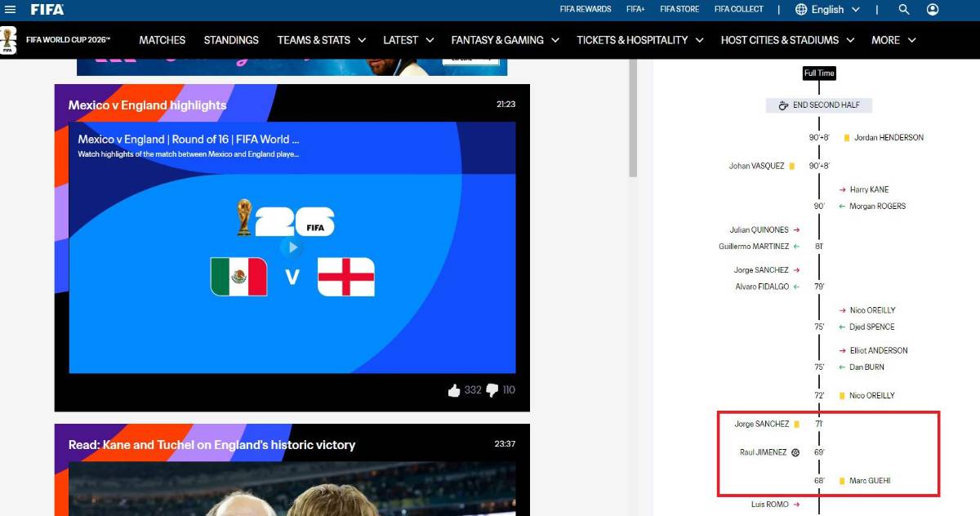This screenshot has width=980, height=516.
Task: Click substitution arrow next to Guillermo MARTINEZ
Action: 796,247
